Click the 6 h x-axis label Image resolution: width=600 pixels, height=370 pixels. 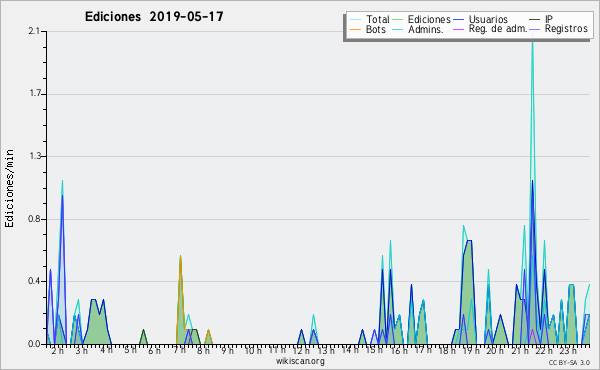(x=154, y=351)
